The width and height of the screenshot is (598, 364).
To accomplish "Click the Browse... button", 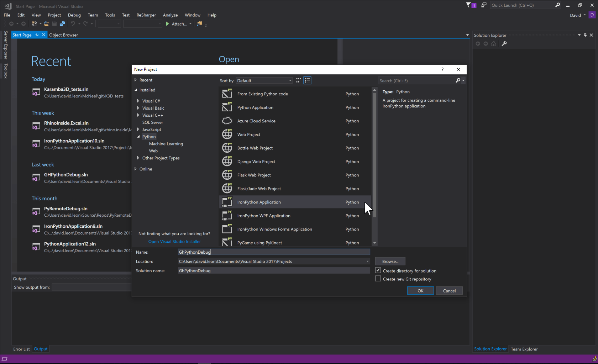I will tap(390, 261).
